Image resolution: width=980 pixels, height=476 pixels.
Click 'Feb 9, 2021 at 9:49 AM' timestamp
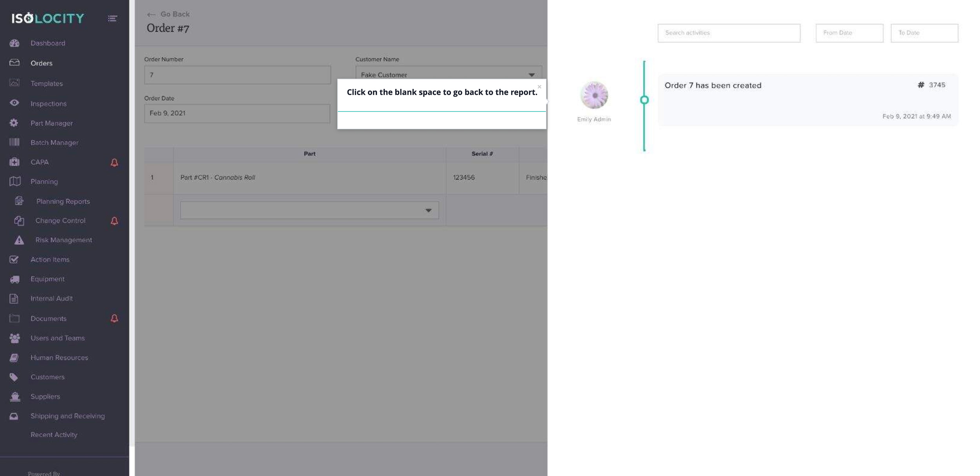coord(916,116)
